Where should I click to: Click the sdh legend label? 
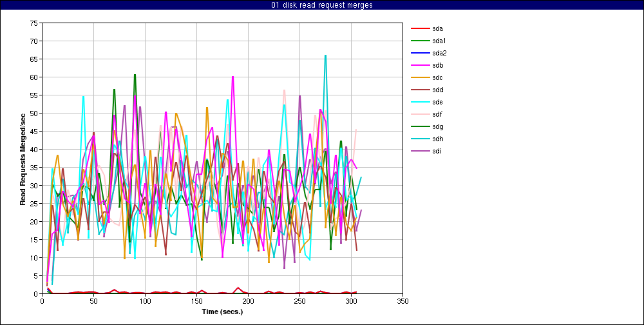click(x=438, y=139)
